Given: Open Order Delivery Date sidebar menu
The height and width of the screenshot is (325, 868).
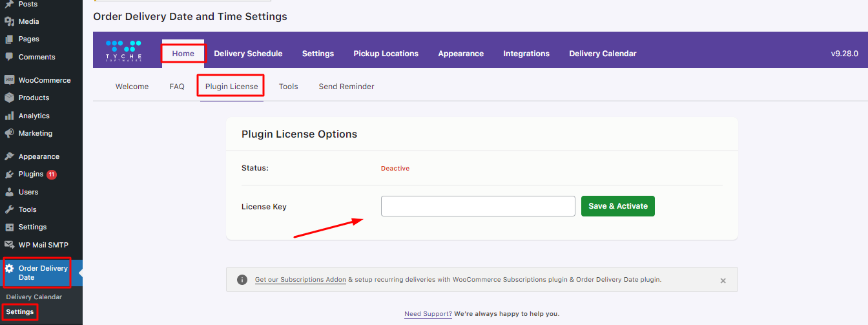Looking at the screenshot, I should 41,273.
